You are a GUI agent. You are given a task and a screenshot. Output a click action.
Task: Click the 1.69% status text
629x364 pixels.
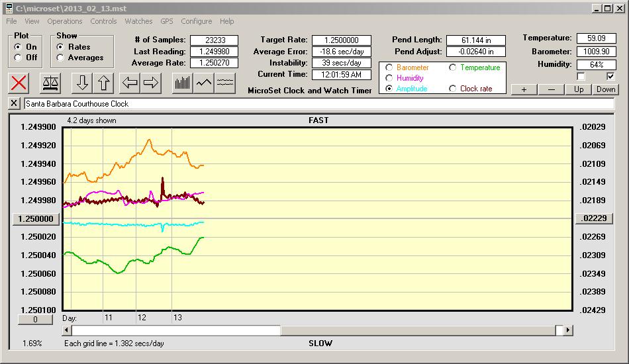32,343
